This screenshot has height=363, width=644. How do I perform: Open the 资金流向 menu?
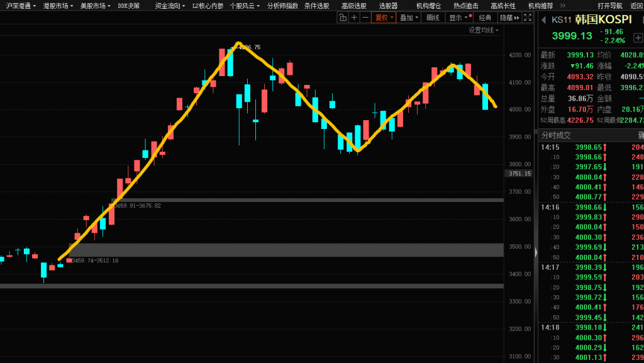(170, 6)
